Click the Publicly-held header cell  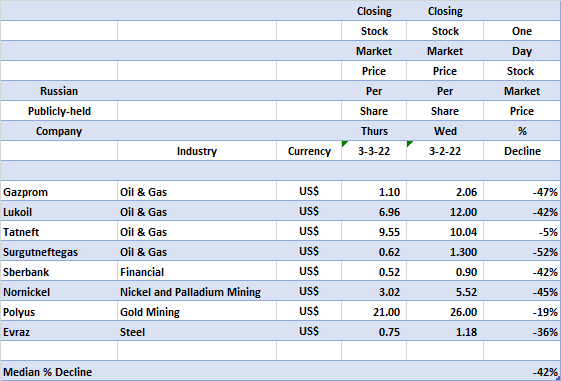[59, 111]
